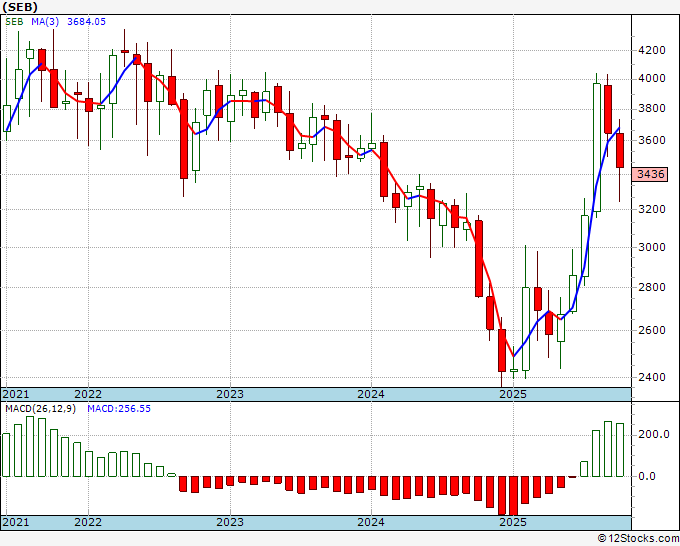Image resolution: width=680 pixels, height=546 pixels.
Task: Click the 3600 price axis label
Action: pyautogui.click(x=652, y=140)
